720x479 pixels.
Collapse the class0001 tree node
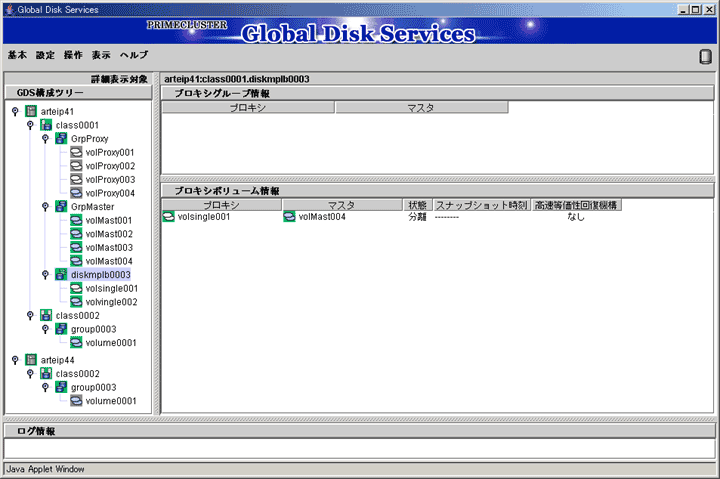(30, 125)
